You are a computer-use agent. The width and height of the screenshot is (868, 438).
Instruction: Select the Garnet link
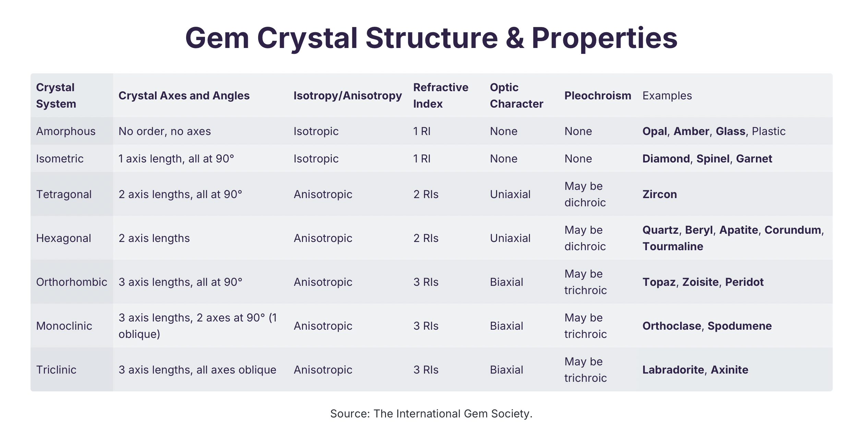pos(754,159)
